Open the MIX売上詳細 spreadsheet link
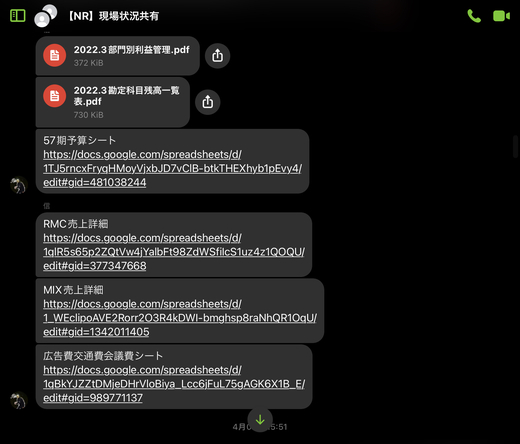 point(180,318)
